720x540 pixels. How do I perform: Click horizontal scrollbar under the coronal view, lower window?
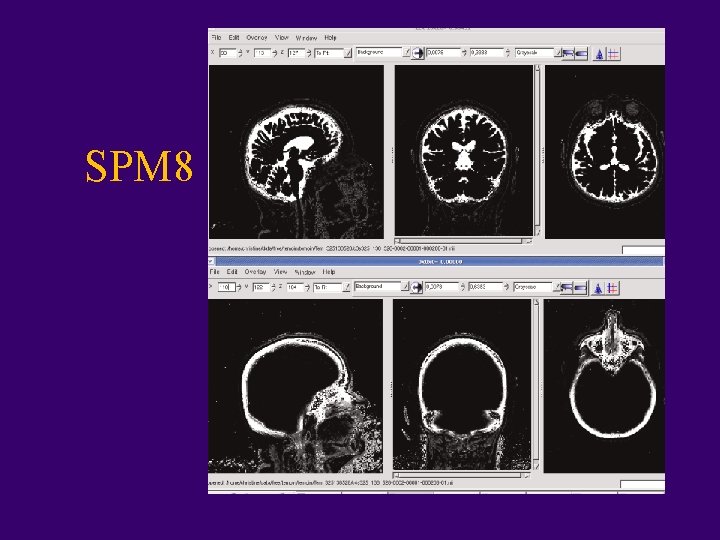point(462,475)
